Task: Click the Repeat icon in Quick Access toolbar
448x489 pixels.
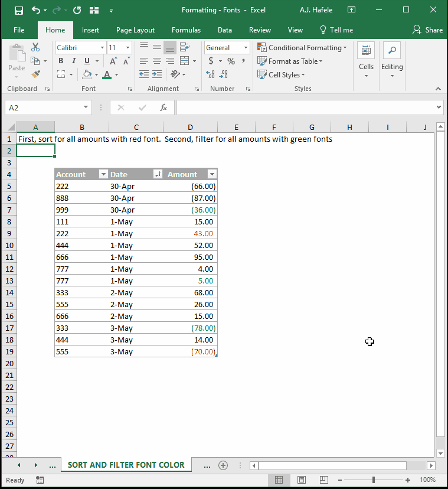Action: 77,10
